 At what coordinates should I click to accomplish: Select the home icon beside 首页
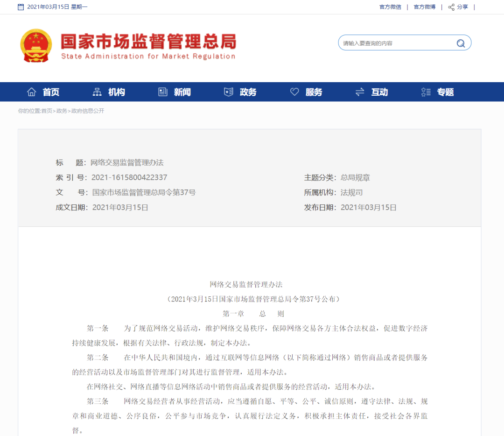(31, 92)
